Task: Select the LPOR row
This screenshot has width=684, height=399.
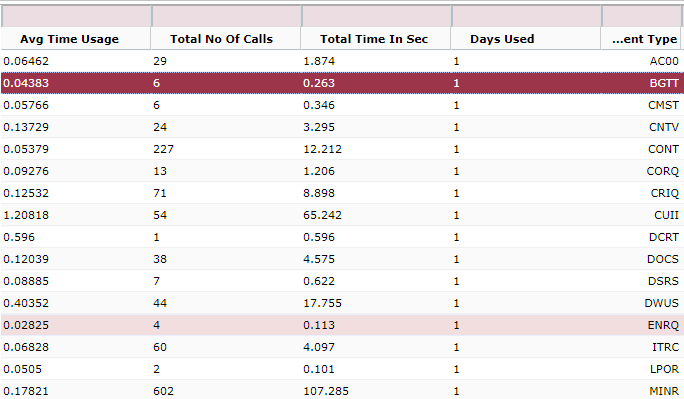Action: coord(342,369)
